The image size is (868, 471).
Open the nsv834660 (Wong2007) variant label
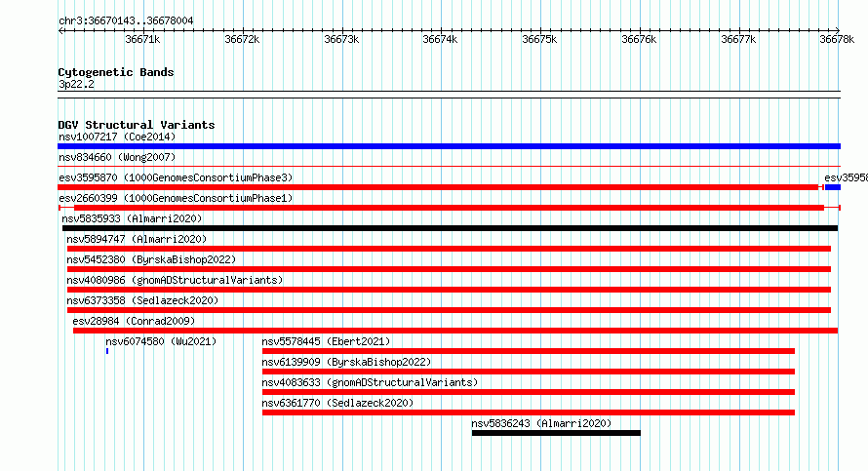pyautogui.click(x=117, y=157)
